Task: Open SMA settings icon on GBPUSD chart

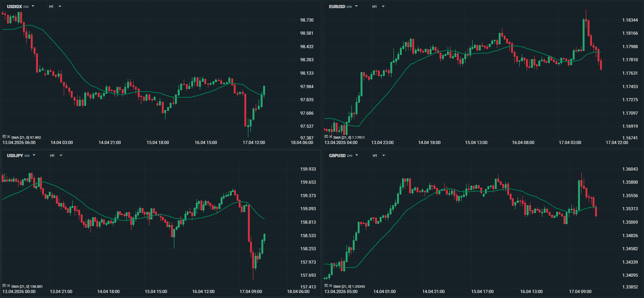Action: pyautogui.click(x=326, y=286)
